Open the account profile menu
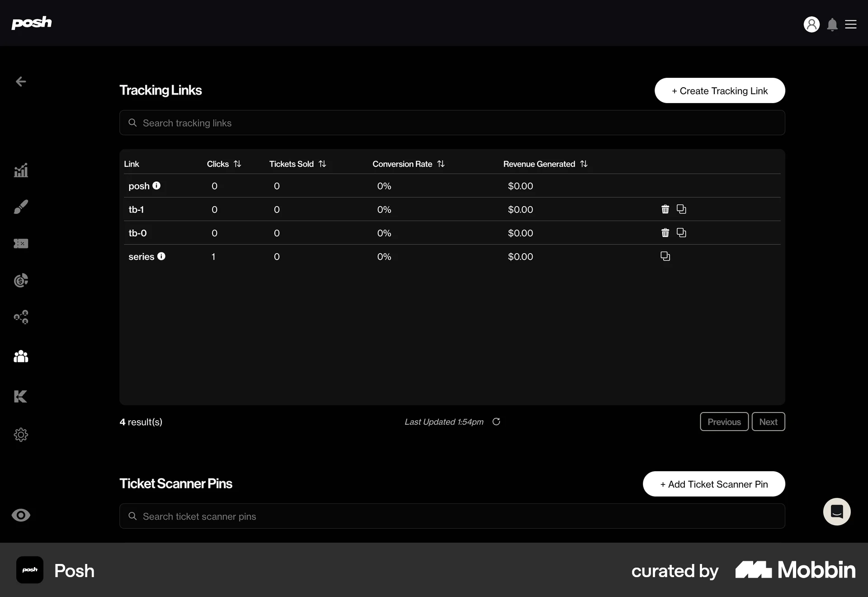This screenshot has width=868, height=597. [x=812, y=24]
